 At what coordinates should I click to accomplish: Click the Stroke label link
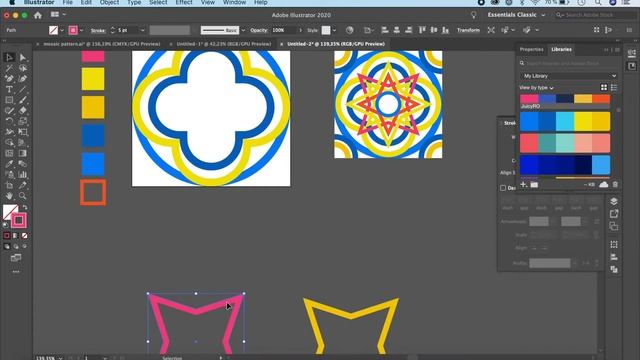98,30
